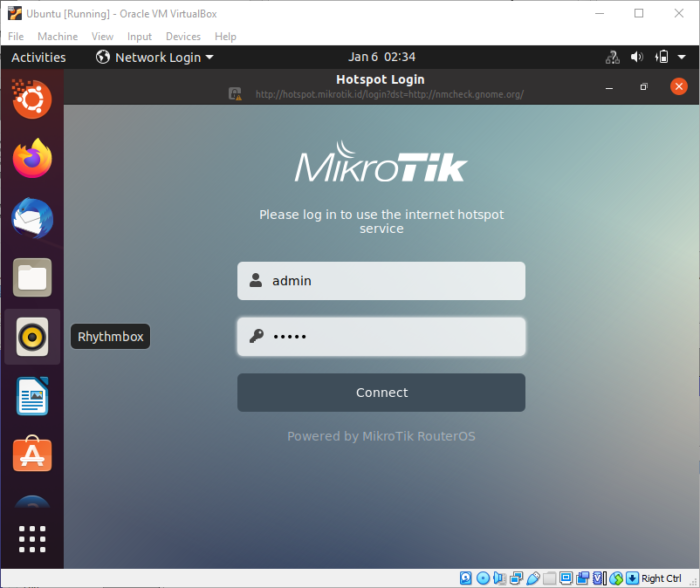Viewport: 700px width, 588px height.
Task: Open Firefox from the dock
Action: point(32,158)
